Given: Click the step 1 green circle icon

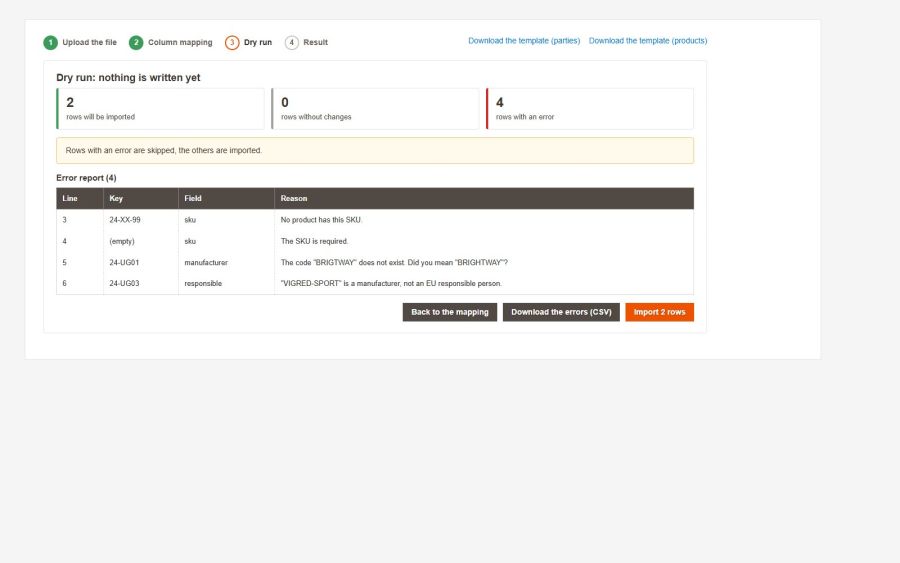Looking at the screenshot, I should tap(51, 42).
